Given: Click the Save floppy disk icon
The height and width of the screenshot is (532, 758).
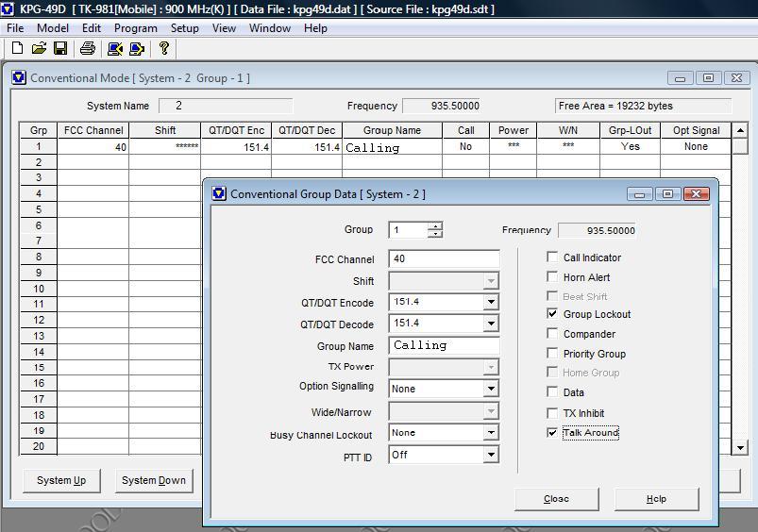Looking at the screenshot, I should (60, 48).
